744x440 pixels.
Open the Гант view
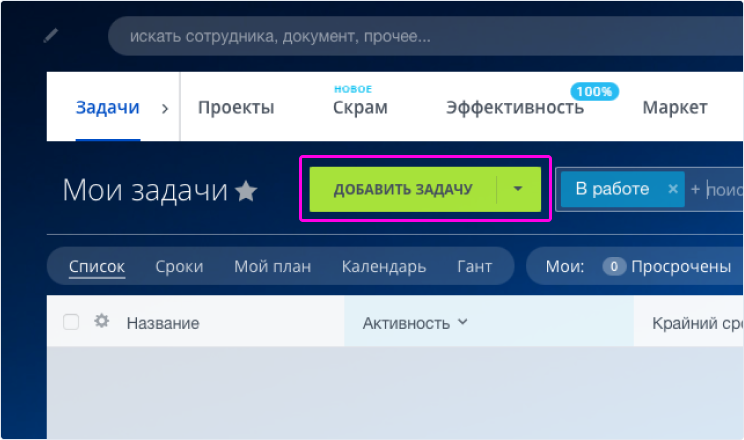pyautogui.click(x=474, y=267)
